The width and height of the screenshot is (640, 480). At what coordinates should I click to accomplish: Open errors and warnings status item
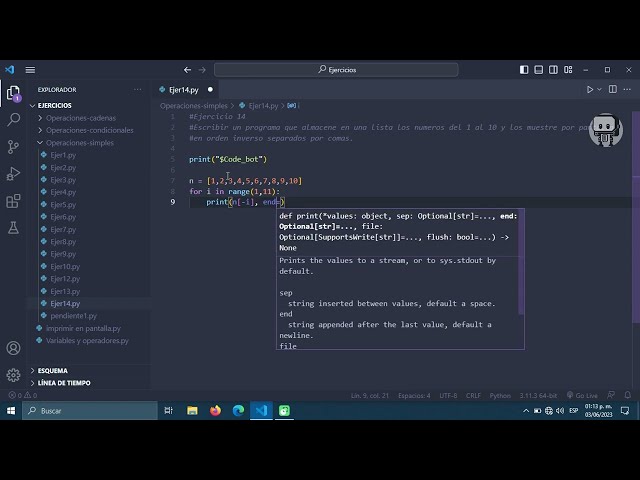(x=23, y=395)
